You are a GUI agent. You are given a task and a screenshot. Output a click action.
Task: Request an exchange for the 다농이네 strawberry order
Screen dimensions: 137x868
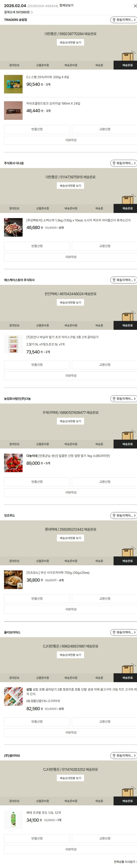pyautogui.click(x=105, y=481)
